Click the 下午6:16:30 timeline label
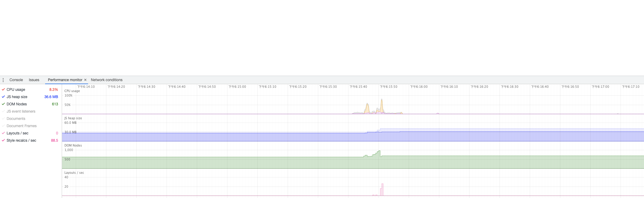644x198 pixels. 510,87
